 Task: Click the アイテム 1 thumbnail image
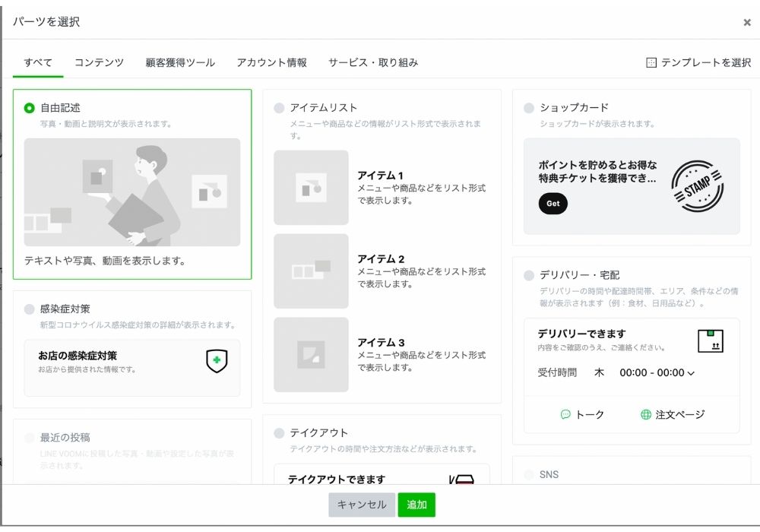coord(311,188)
